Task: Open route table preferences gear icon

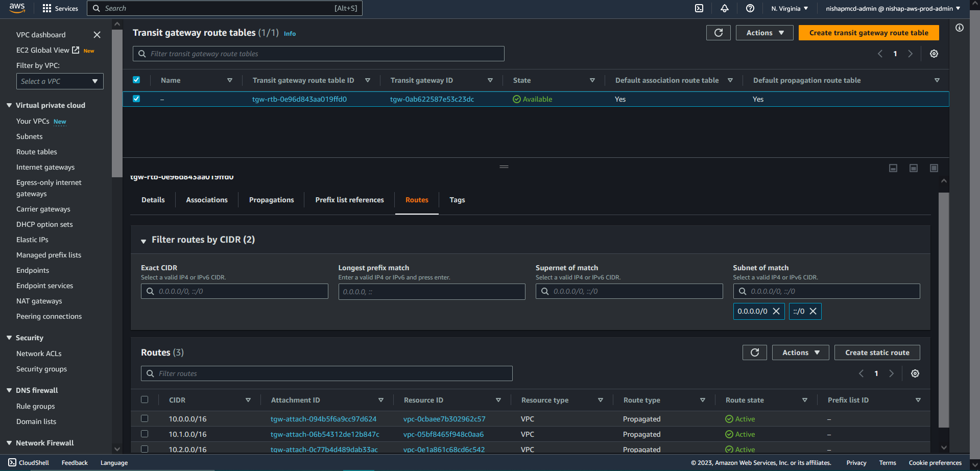Action: pos(934,54)
